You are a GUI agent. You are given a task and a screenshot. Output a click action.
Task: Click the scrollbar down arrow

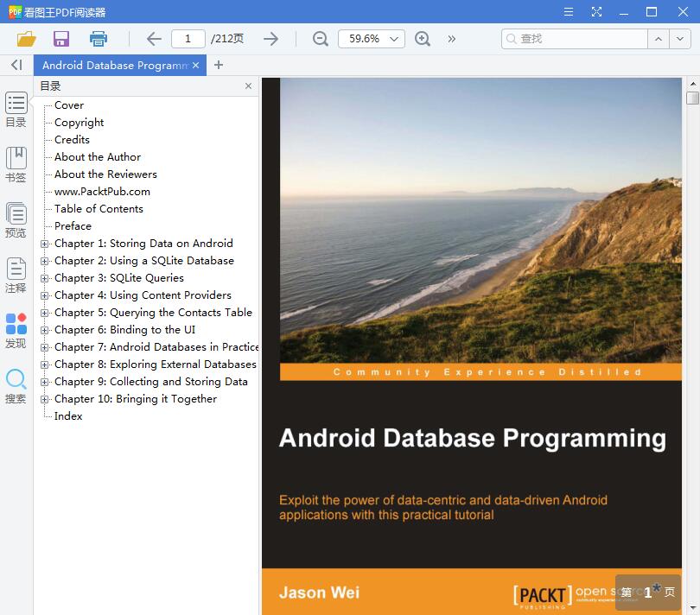pyautogui.click(x=693, y=608)
